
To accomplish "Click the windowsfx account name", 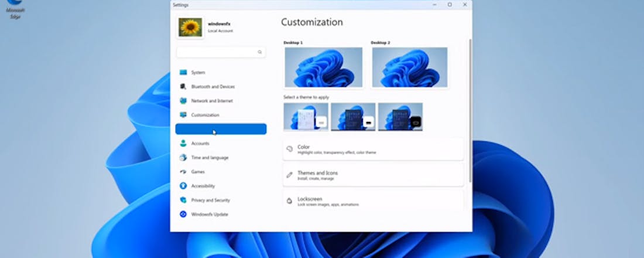I will [x=220, y=24].
